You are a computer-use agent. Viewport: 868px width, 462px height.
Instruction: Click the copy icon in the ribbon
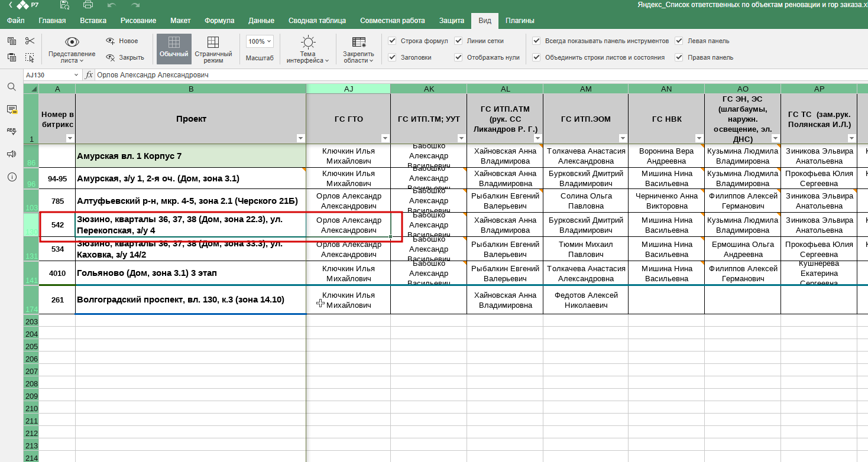click(12, 41)
